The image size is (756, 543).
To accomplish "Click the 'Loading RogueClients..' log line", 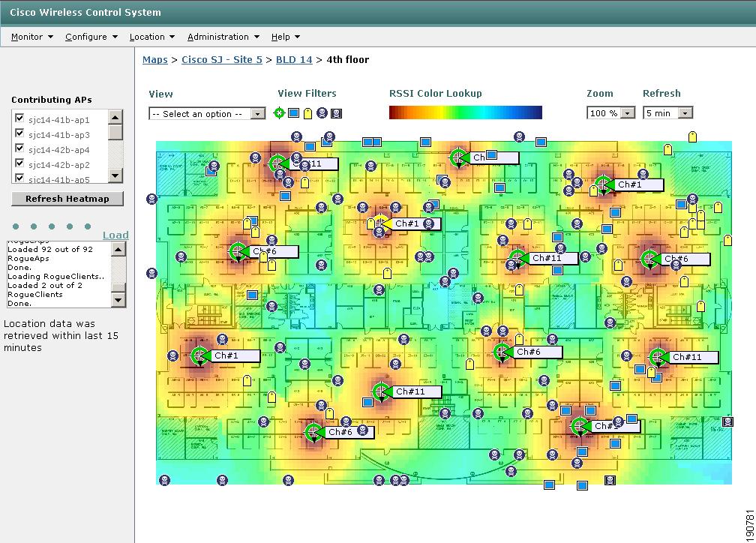I will tap(56, 276).
